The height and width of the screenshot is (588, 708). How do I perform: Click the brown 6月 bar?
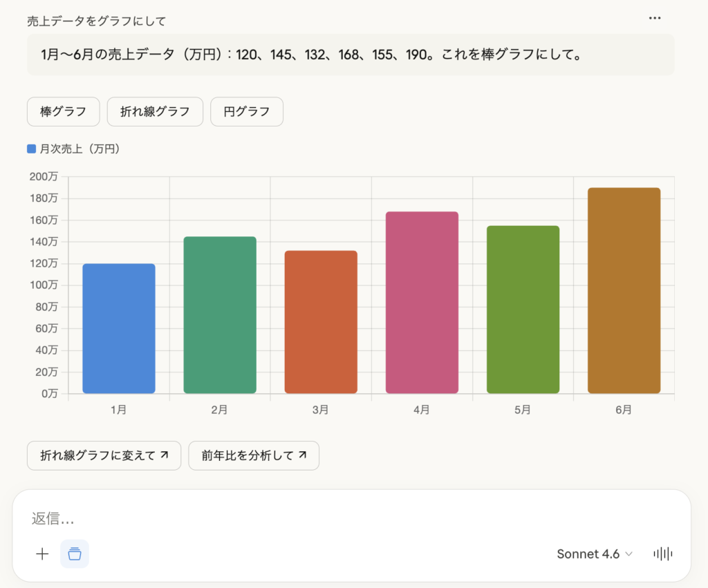[x=624, y=290]
